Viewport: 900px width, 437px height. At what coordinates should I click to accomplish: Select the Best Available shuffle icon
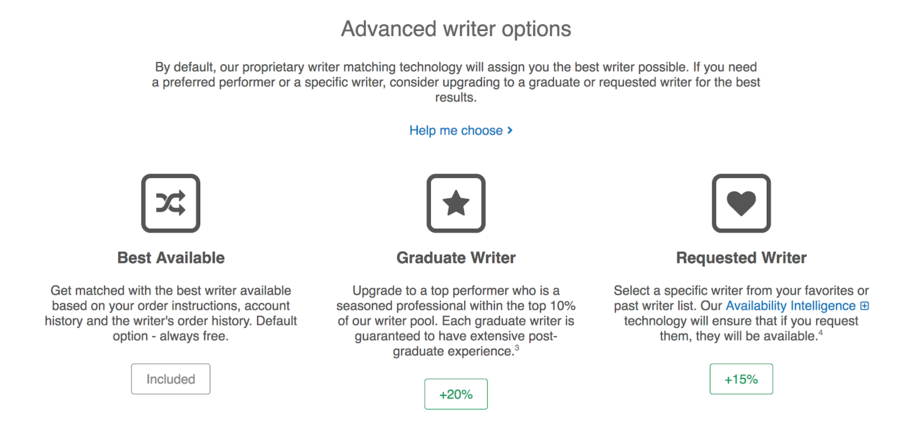(170, 203)
